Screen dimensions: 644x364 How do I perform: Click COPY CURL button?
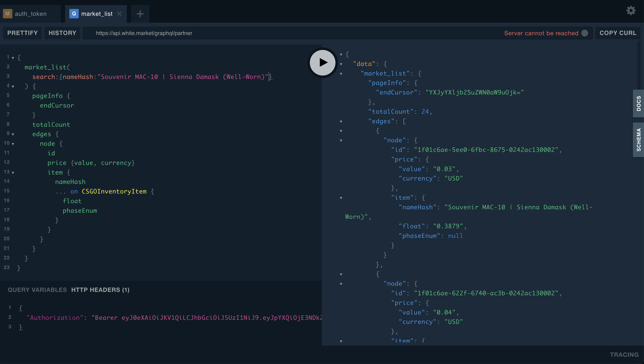[x=618, y=33]
